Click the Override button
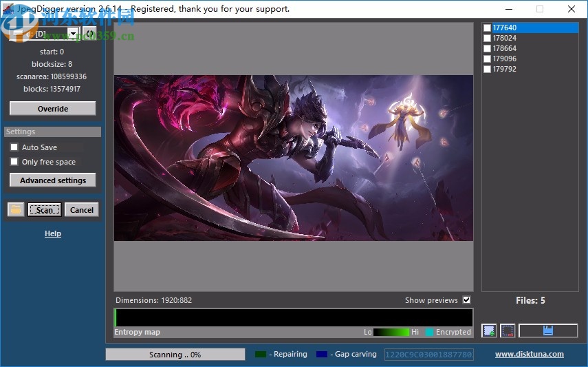This screenshot has width=588, height=367. click(x=53, y=109)
